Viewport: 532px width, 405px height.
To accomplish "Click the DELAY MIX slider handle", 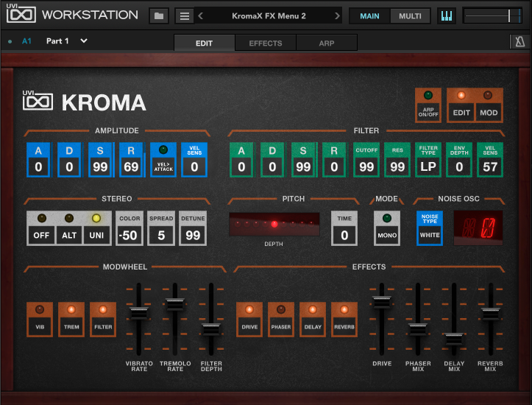I will pos(453,339).
